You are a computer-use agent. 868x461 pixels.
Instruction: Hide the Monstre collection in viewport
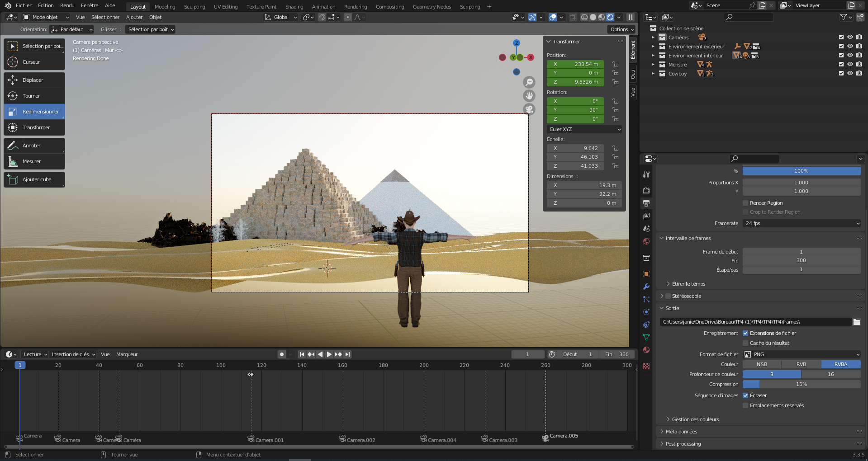coord(850,65)
